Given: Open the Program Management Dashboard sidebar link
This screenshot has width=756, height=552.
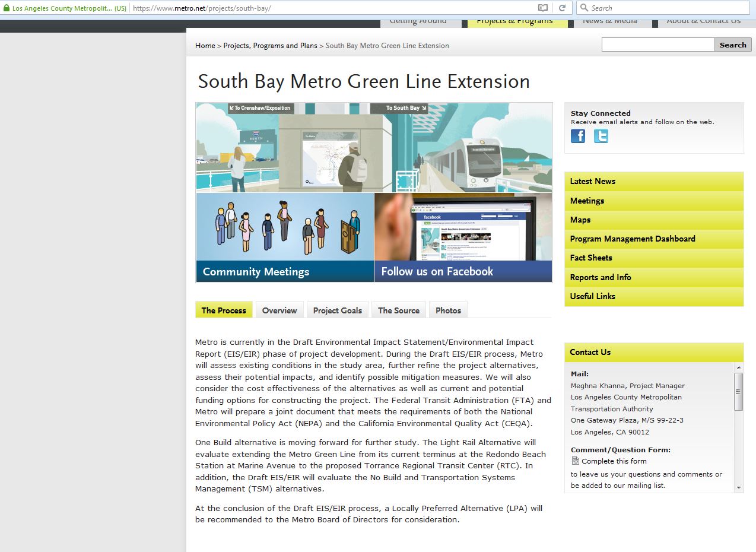Looking at the screenshot, I should (632, 239).
